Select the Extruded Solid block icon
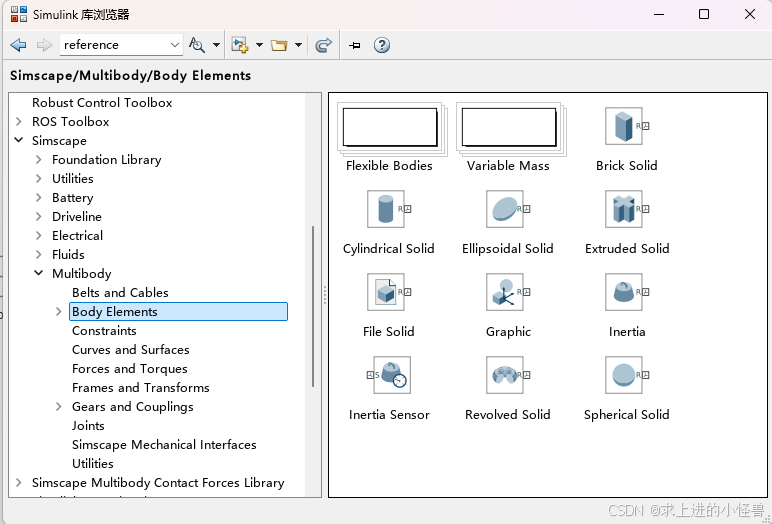 (x=626, y=209)
